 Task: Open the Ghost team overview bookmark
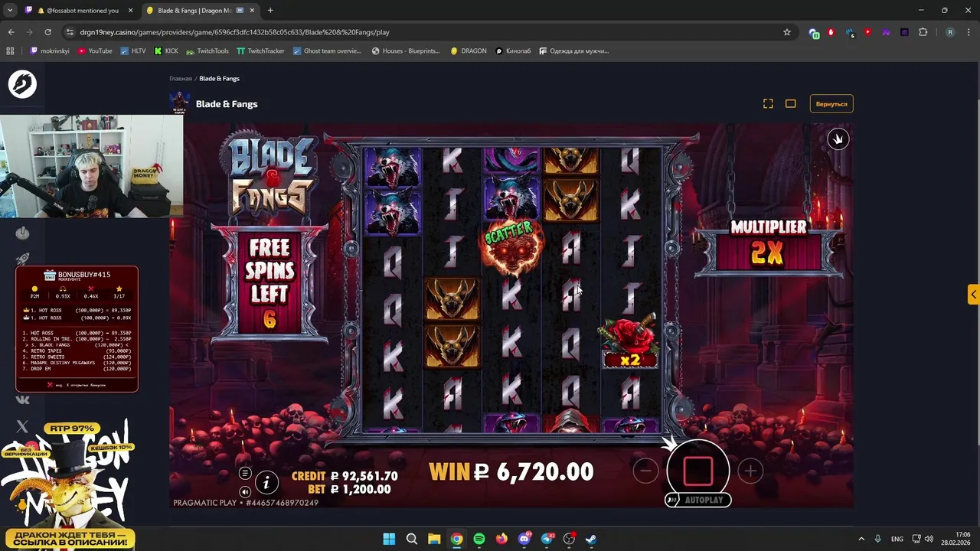coord(327,51)
